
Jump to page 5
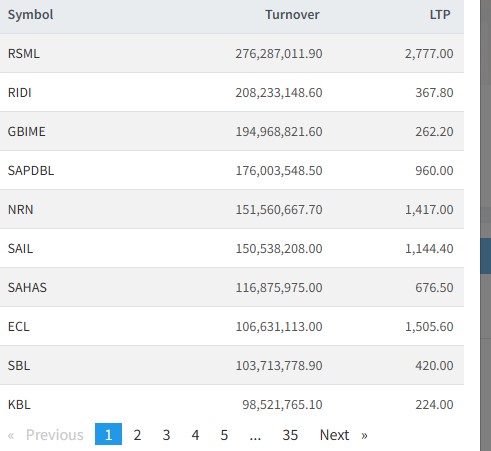pos(224,435)
